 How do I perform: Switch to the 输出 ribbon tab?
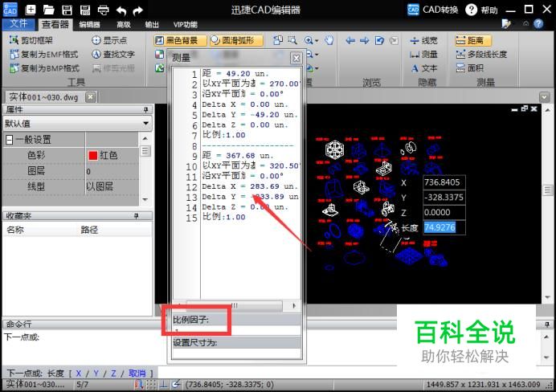152,24
